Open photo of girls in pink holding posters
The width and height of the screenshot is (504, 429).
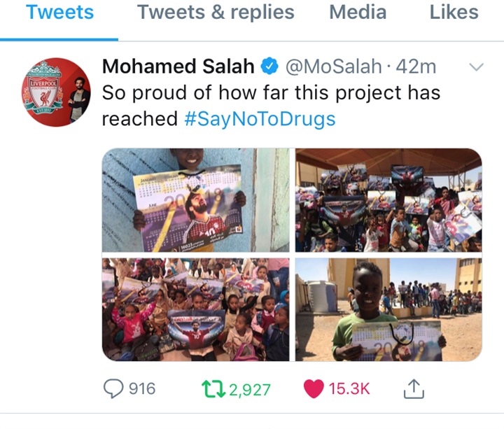tap(196, 309)
